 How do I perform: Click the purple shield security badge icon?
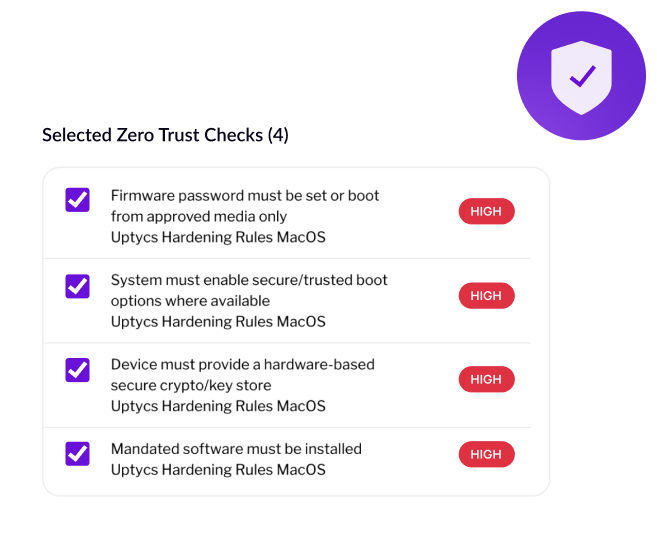(x=581, y=76)
